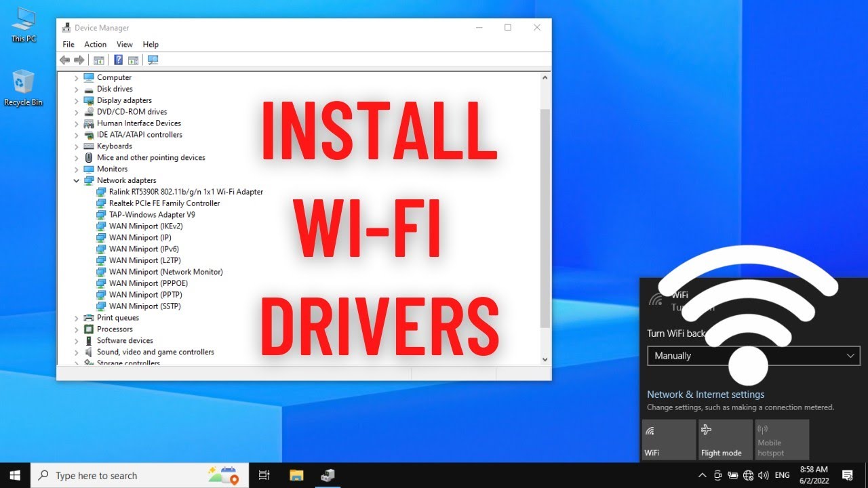Image resolution: width=868 pixels, height=488 pixels.
Task: Expand the Display adapters category
Action: point(75,100)
